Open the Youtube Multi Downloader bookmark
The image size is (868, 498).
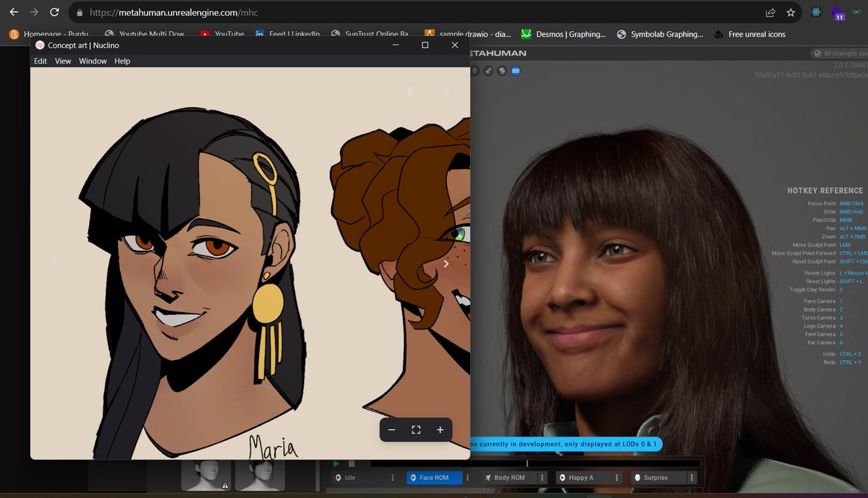(x=145, y=34)
